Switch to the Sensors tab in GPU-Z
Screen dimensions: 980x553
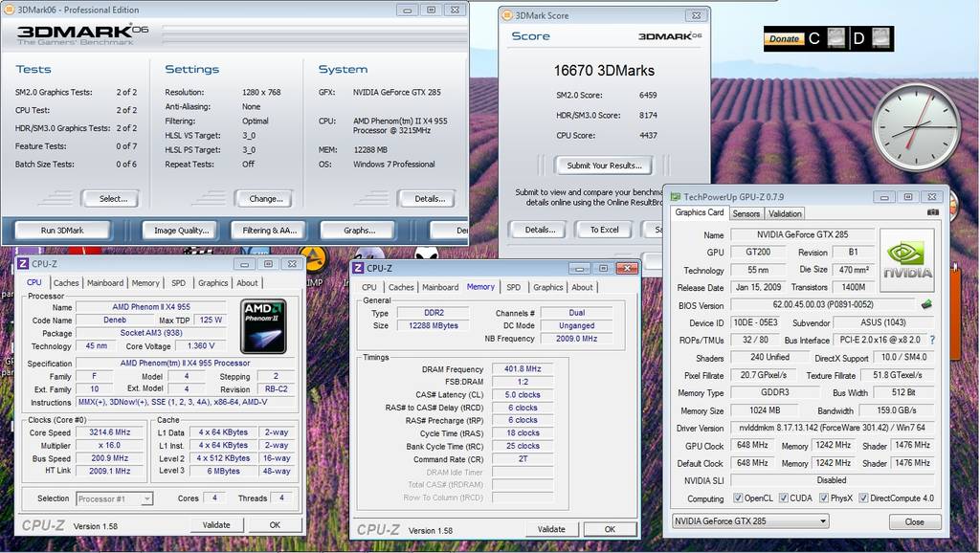746,213
